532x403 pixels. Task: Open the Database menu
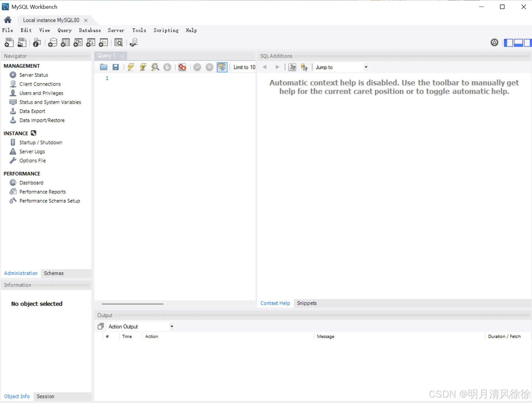90,30
